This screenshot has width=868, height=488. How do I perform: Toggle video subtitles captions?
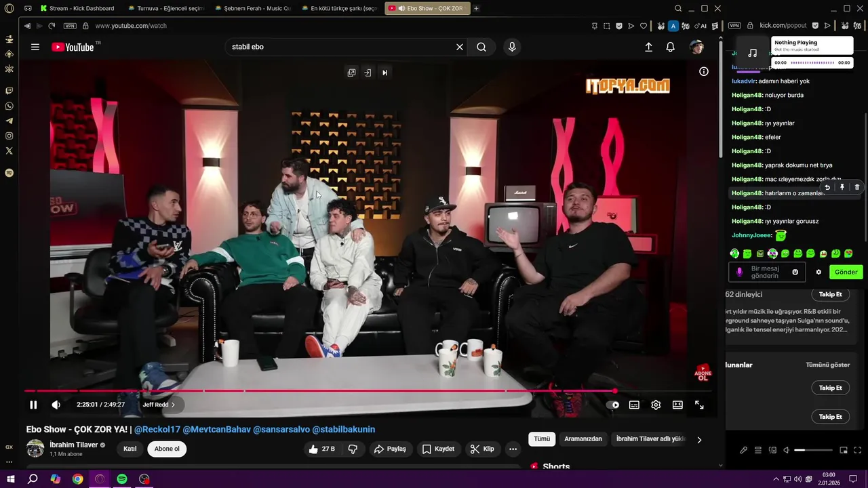(x=634, y=405)
